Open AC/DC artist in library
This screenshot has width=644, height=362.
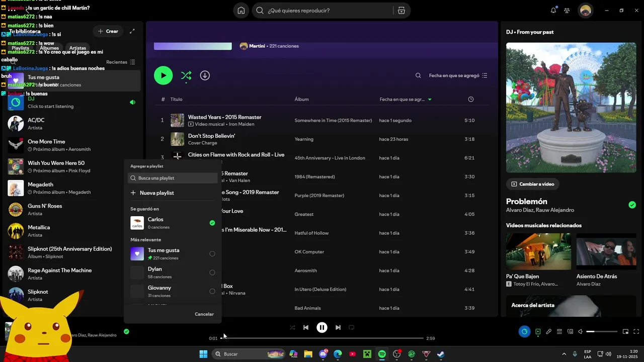(x=72, y=124)
